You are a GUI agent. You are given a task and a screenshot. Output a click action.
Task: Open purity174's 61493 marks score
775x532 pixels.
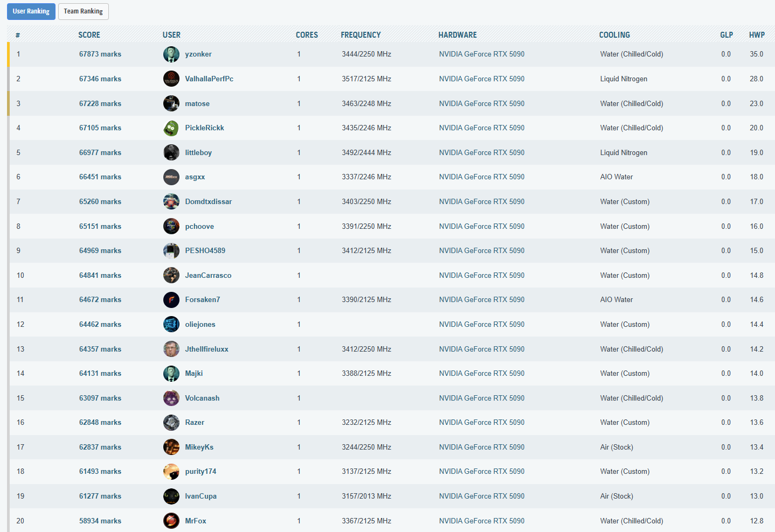point(100,472)
